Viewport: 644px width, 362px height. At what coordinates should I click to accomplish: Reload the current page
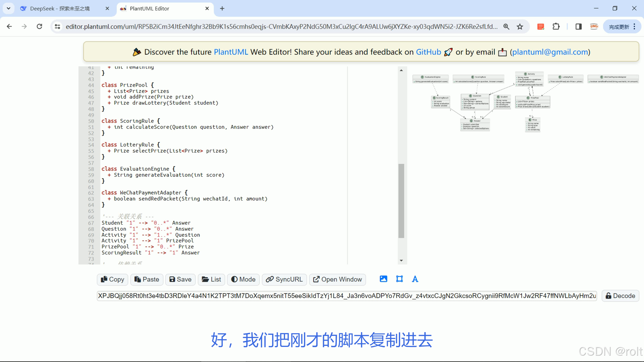coord(40,26)
